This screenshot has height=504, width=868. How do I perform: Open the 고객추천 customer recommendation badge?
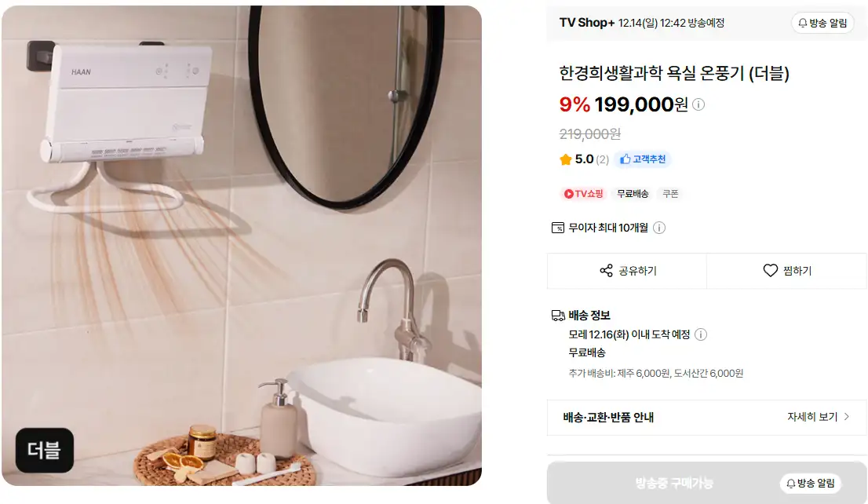pos(642,159)
